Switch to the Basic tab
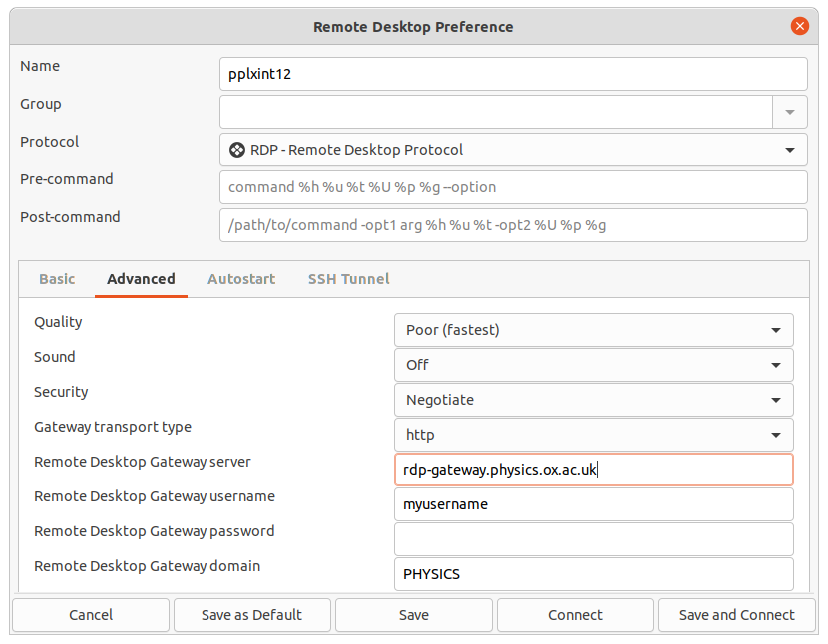The image size is (828, 644). click(57, 279)
